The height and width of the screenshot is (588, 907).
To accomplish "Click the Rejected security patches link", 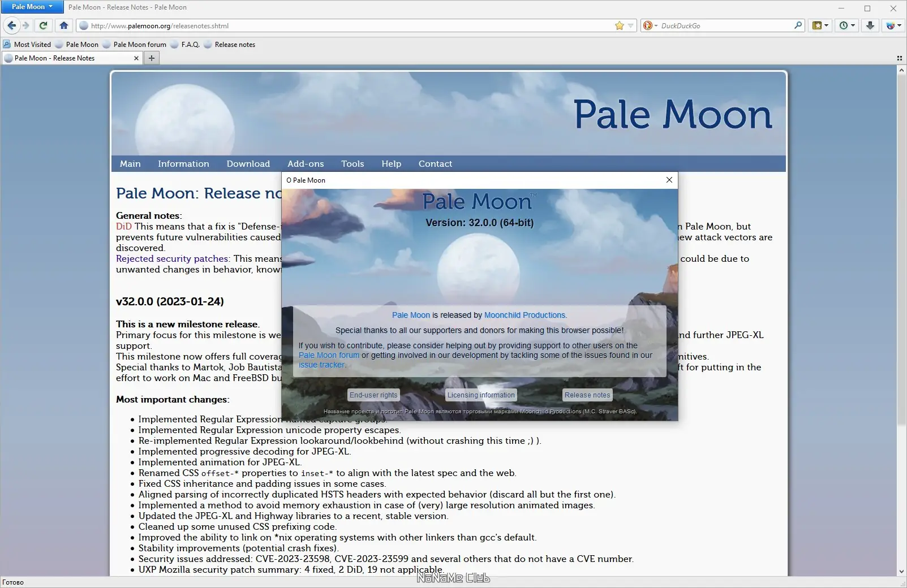I will 172,259.
